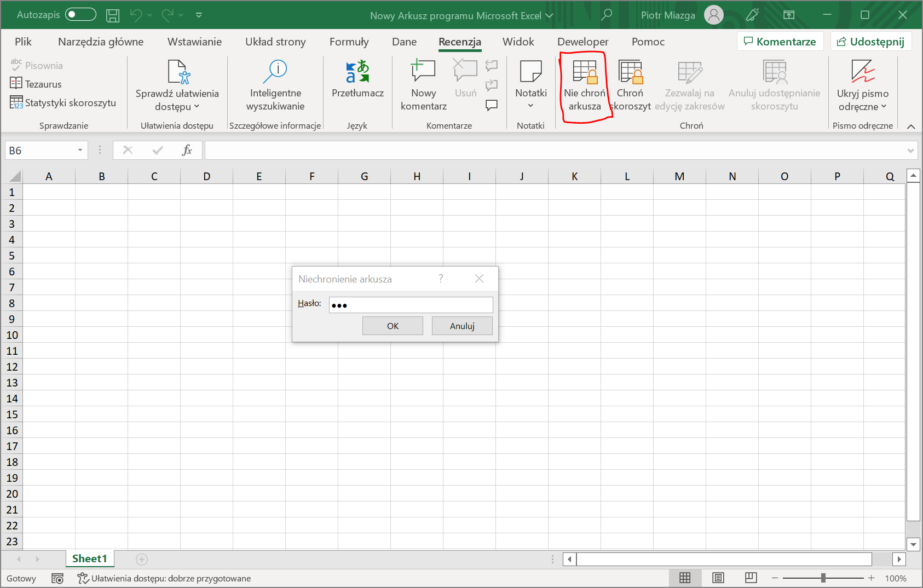
Task: Click the macro recording status bar icon
Action: pos(57,578)
